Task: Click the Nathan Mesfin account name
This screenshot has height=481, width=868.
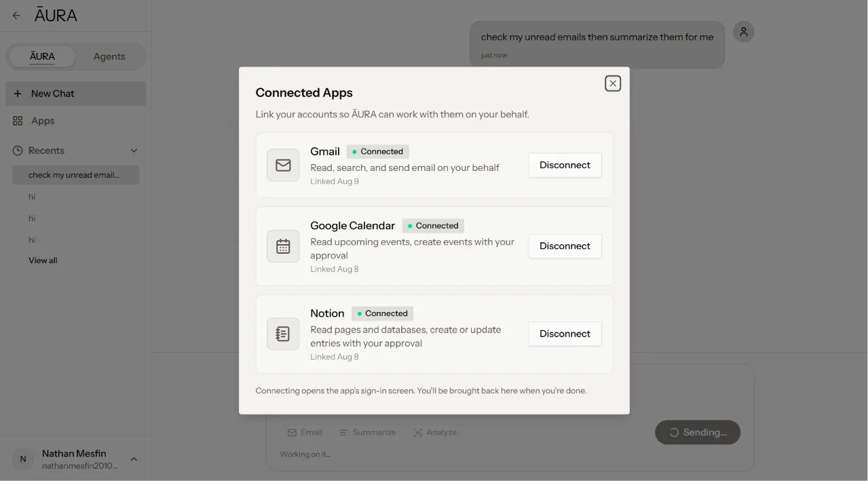Action: point(74,453)
